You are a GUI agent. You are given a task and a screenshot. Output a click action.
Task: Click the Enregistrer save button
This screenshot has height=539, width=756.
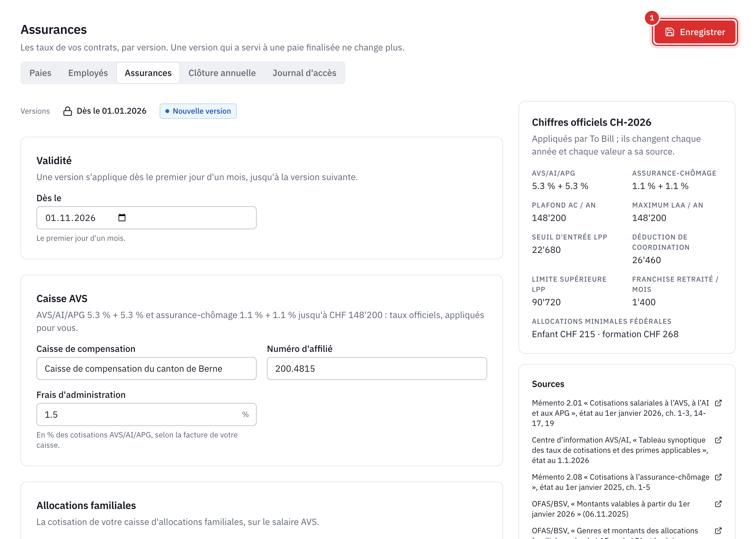(x=694, y=32)
